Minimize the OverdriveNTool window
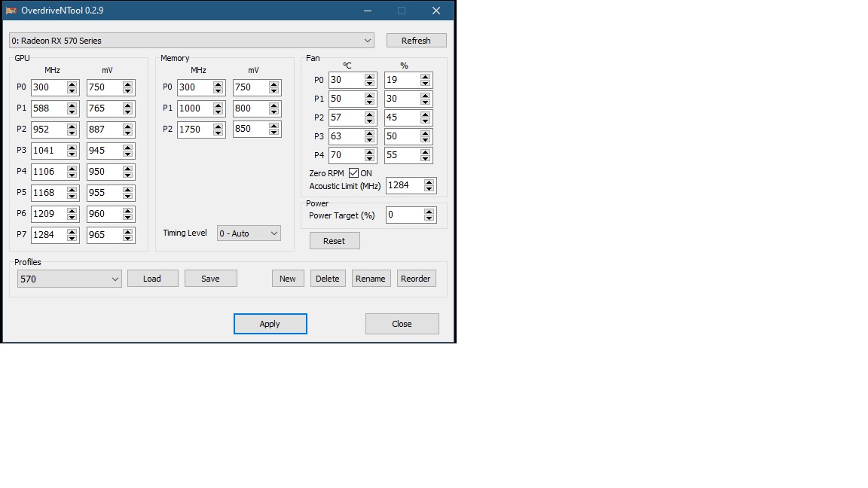The height and width of the screenshot is (488, 868). click(x=368, y=11)
